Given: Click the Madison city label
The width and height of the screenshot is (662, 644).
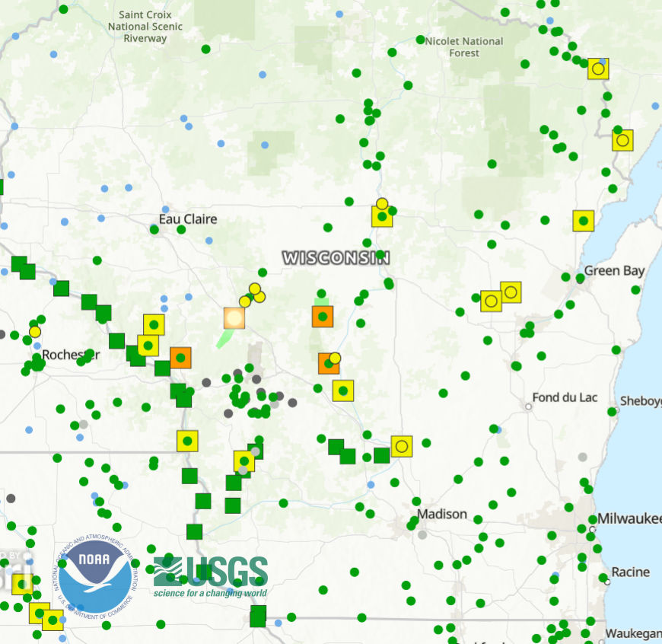Looking at the screenshot, I should click(442, 514).
